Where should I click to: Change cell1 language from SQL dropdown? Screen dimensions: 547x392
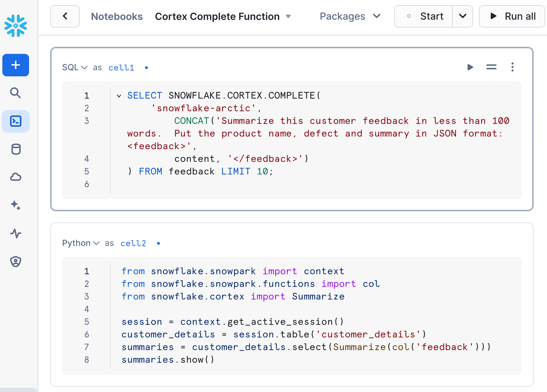pyautogui.click(x=75, y=67)
